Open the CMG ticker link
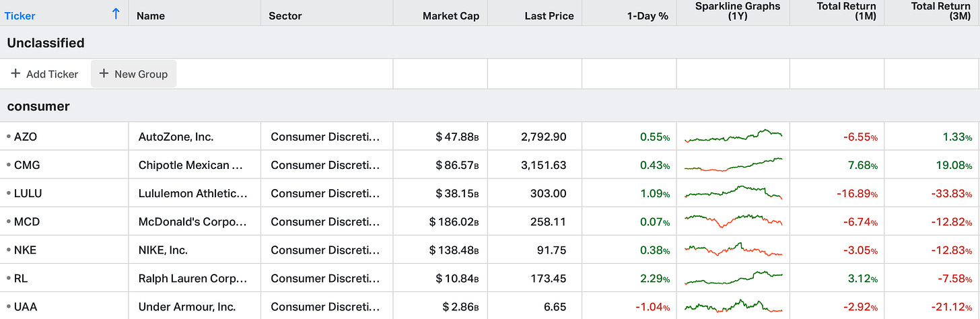980x319 pixels. click(x=27, y=165)
